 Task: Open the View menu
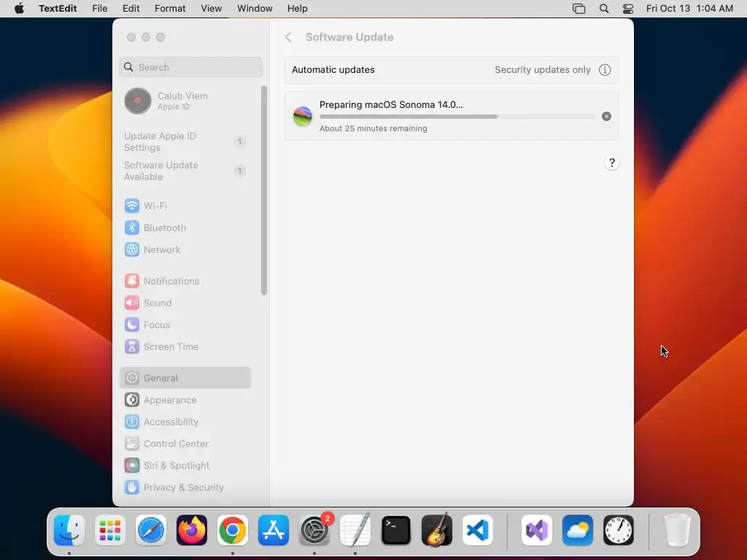(211, 9)
